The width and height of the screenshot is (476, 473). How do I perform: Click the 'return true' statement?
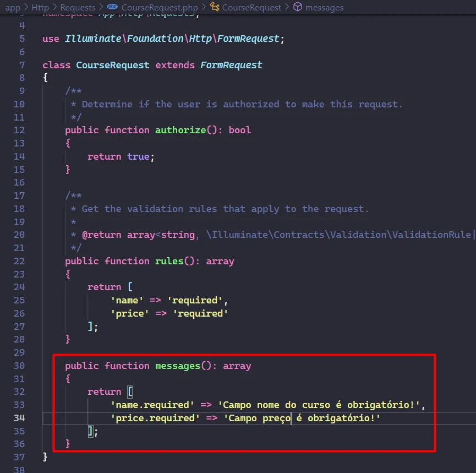click(121, 156)
